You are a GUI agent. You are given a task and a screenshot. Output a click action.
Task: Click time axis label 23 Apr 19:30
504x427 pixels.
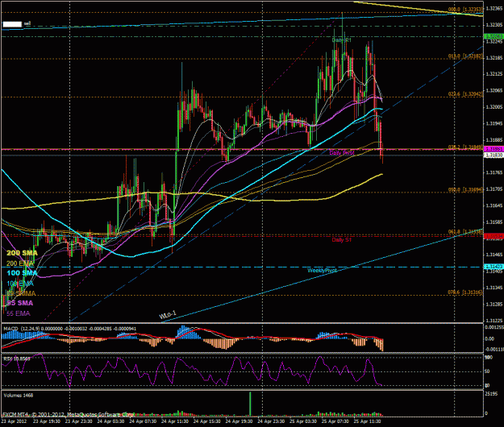click(x=47, y=421)
